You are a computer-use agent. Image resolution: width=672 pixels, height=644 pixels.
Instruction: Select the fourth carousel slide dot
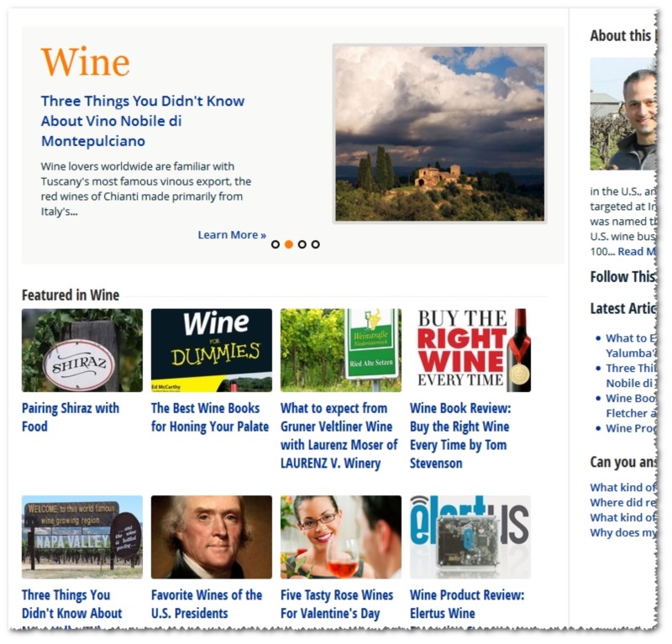pos(316,244)
